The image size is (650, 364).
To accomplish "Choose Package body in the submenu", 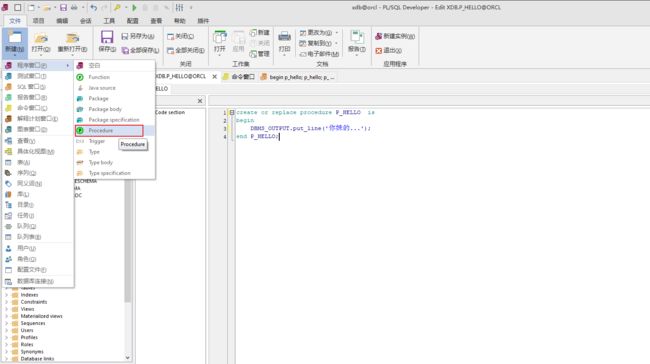I will [x=115, y=109].
